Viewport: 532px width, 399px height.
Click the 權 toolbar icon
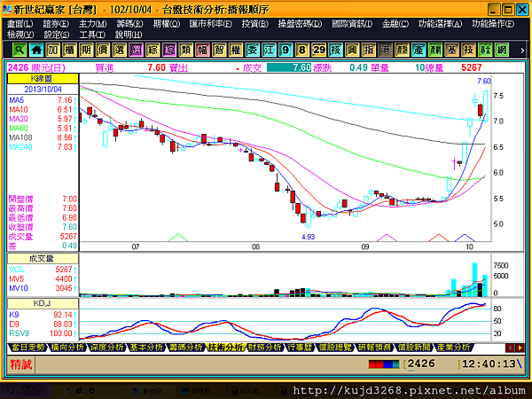click(x=236, y=51)
